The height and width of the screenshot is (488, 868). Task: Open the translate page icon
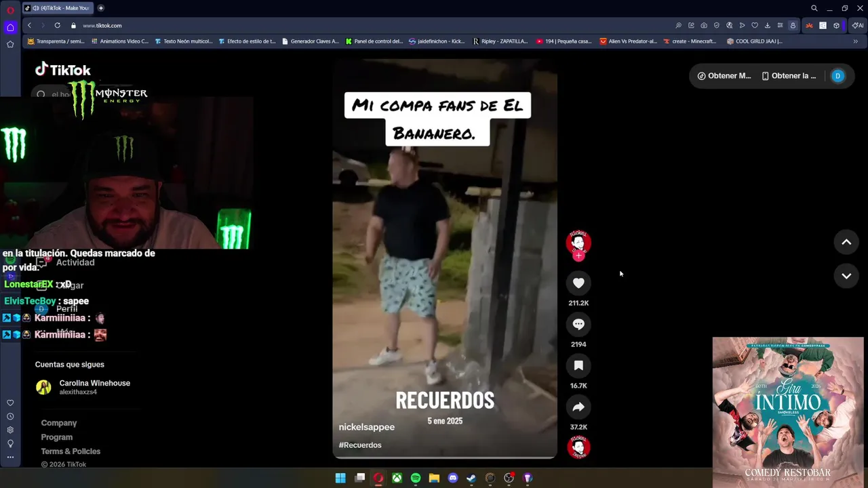[x=729, y=25]
